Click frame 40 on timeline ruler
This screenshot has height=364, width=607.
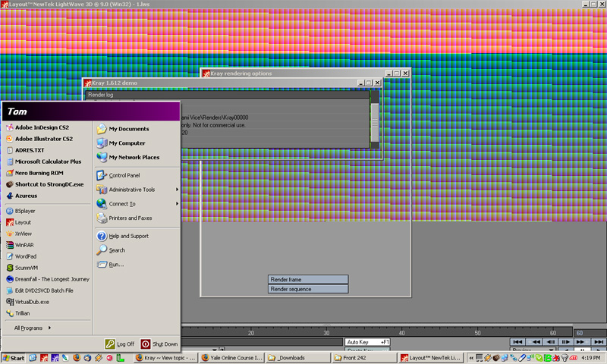[x=402, y=333]
